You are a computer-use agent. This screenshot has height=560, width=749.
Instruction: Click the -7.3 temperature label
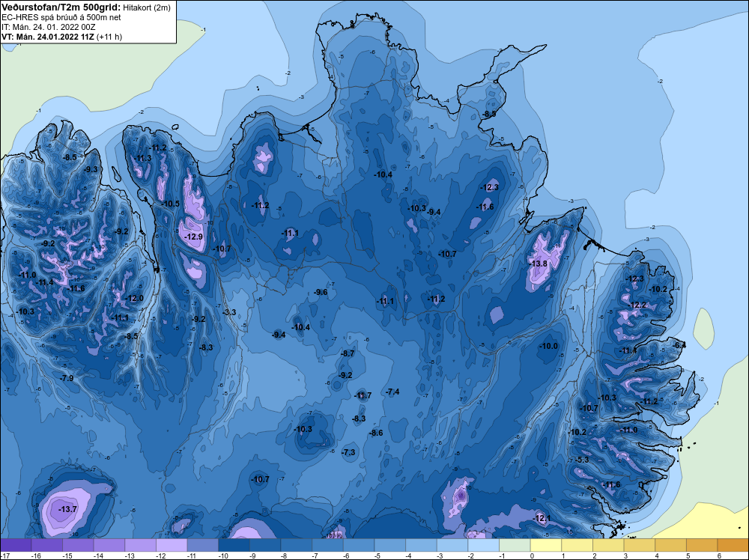pos(349,453)
